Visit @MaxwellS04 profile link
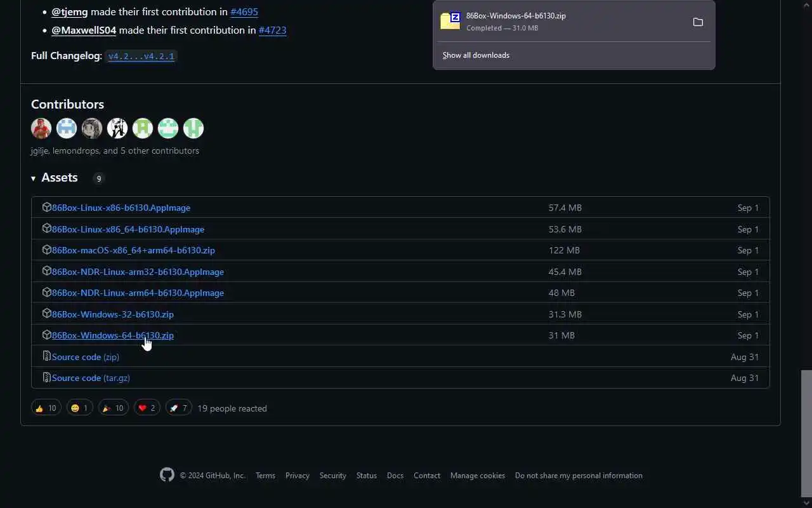The image size is (812, 508). (84, 30)
